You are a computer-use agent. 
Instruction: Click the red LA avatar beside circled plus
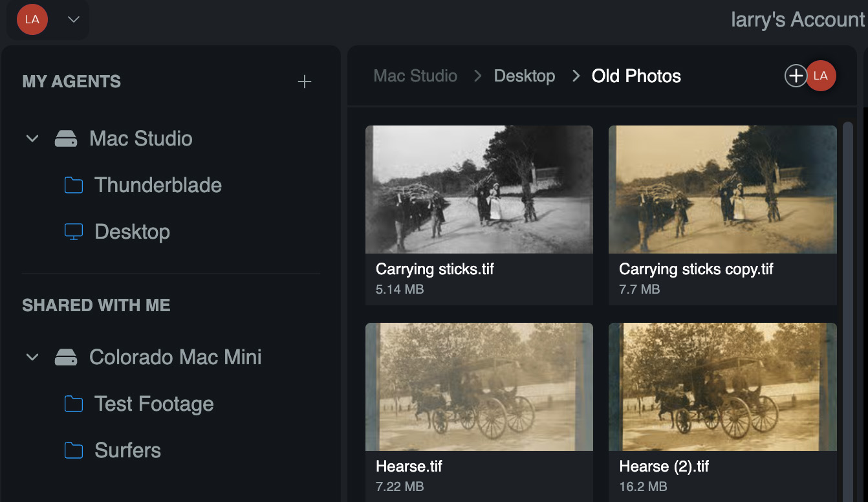point(821,76)
